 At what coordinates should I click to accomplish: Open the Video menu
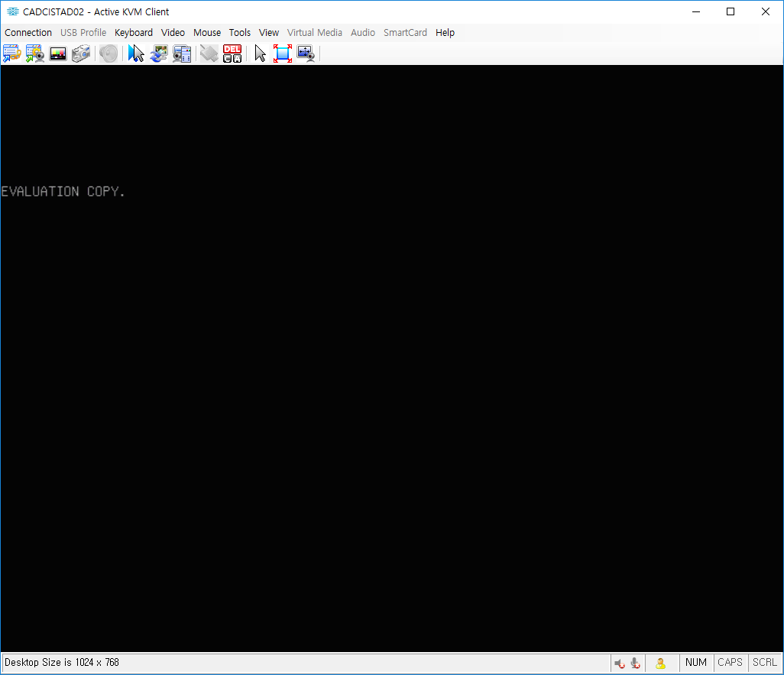pyautogui.click(x=173, y=33)
